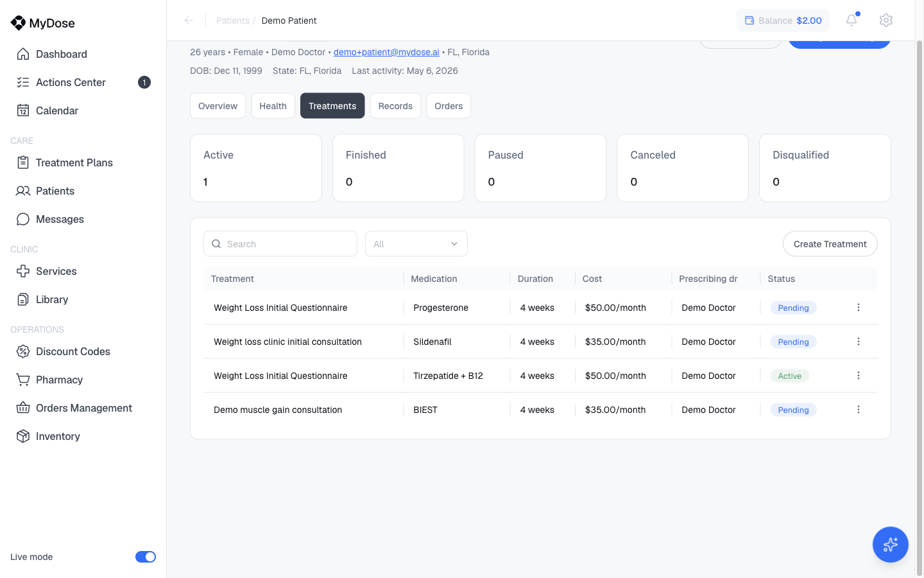Click the BIEST medication cell
Image resolution: width=924 pixels, height=578 pixels.
[x=425, y=410]
